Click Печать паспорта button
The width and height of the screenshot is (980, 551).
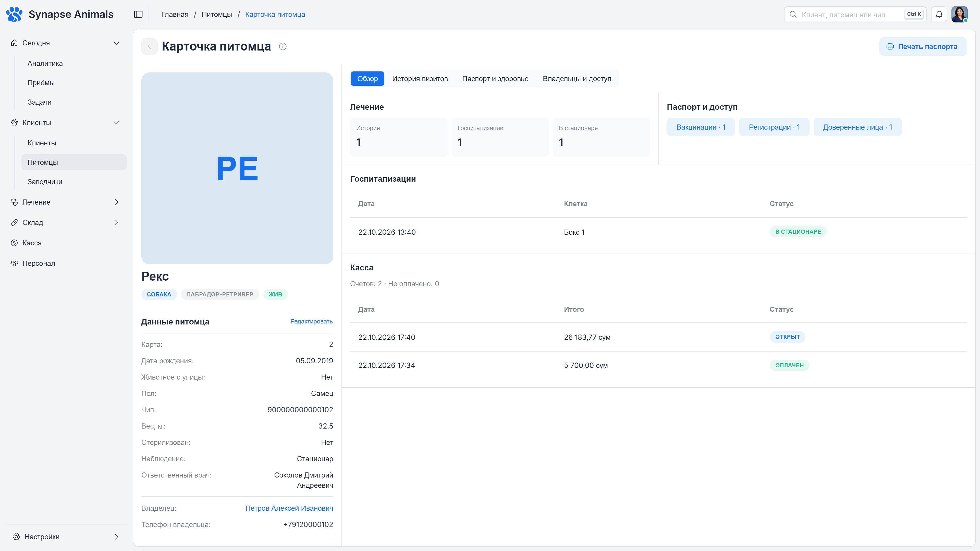[x=923, y=46]
